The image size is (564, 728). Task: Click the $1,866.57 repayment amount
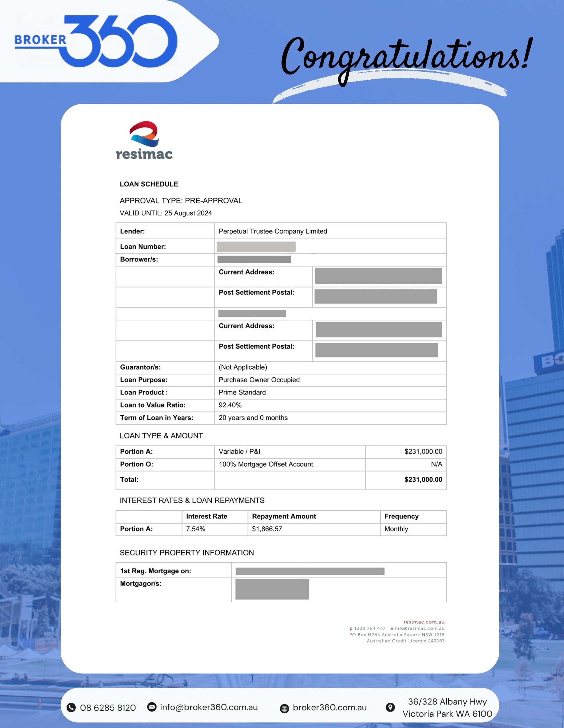point(267,529)
